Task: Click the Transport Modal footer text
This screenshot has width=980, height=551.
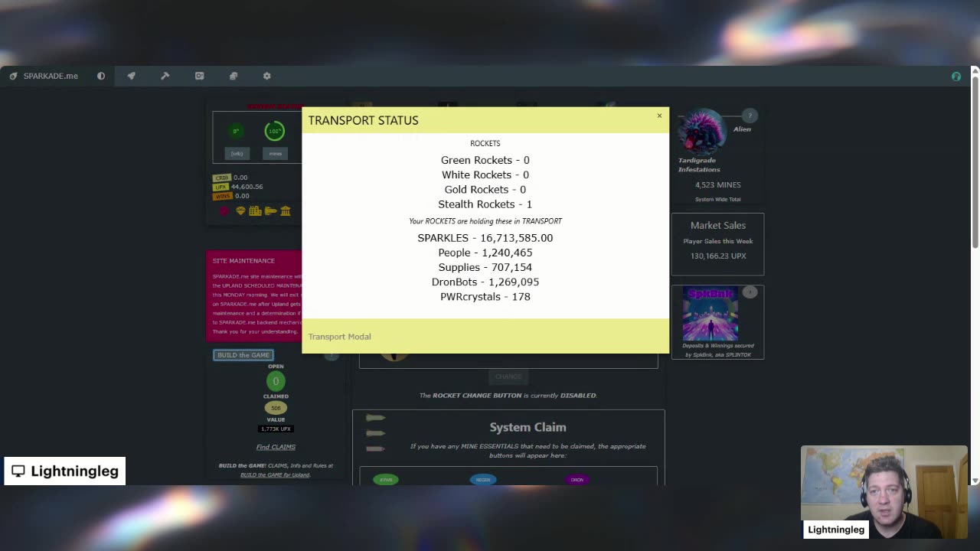Action: coord(339,337)
